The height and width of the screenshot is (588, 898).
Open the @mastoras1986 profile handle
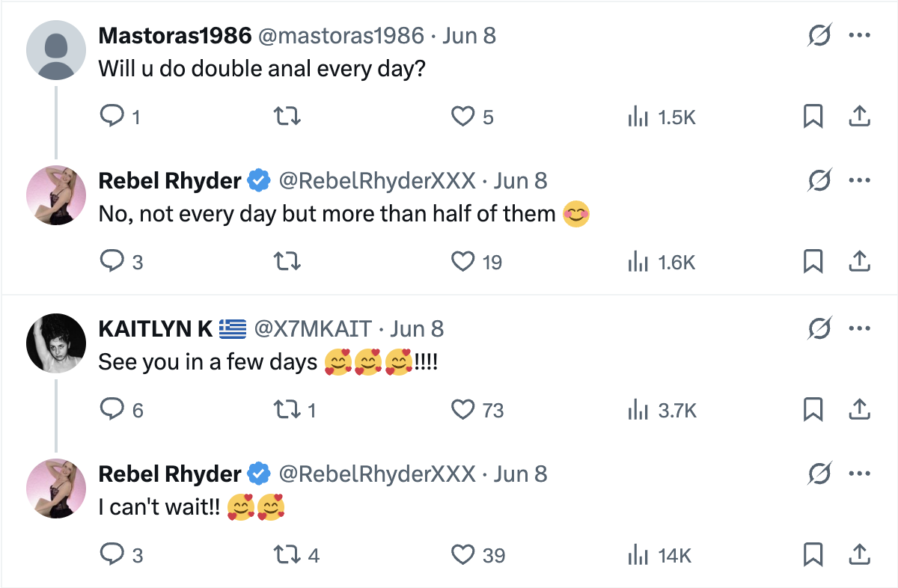(340, 36)
